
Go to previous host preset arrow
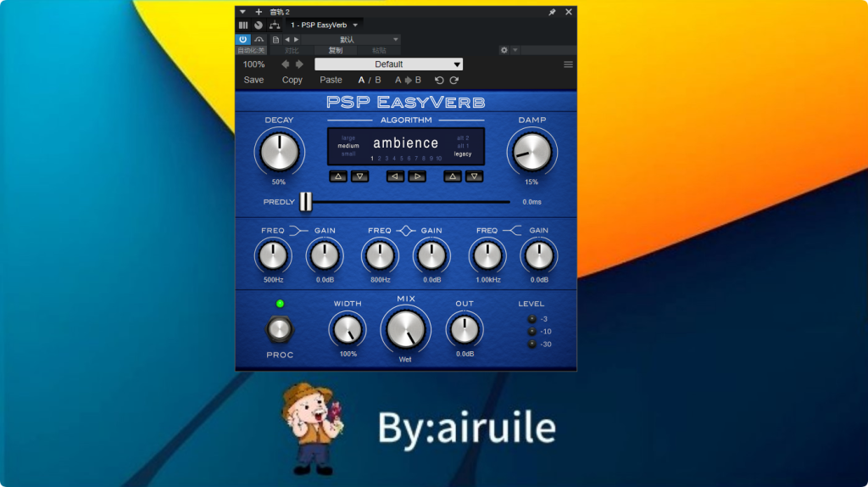(x=287, y=40)
